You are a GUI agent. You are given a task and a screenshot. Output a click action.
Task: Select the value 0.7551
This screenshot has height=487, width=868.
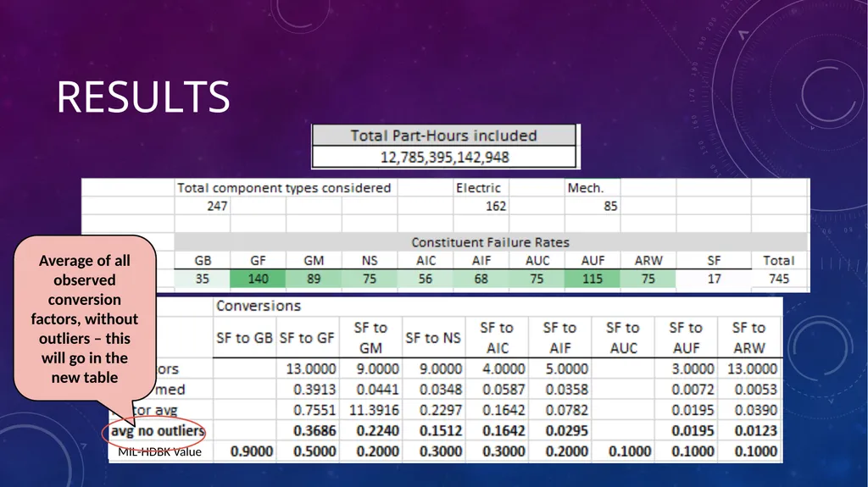[314, 410]
